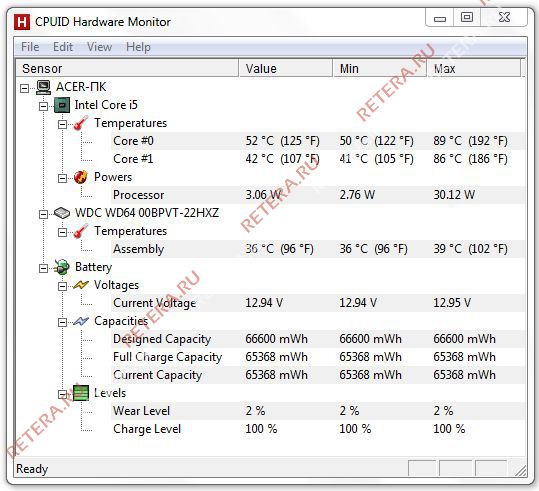
Task: Click the Capacities graph icon
Action: coord(81,321)
